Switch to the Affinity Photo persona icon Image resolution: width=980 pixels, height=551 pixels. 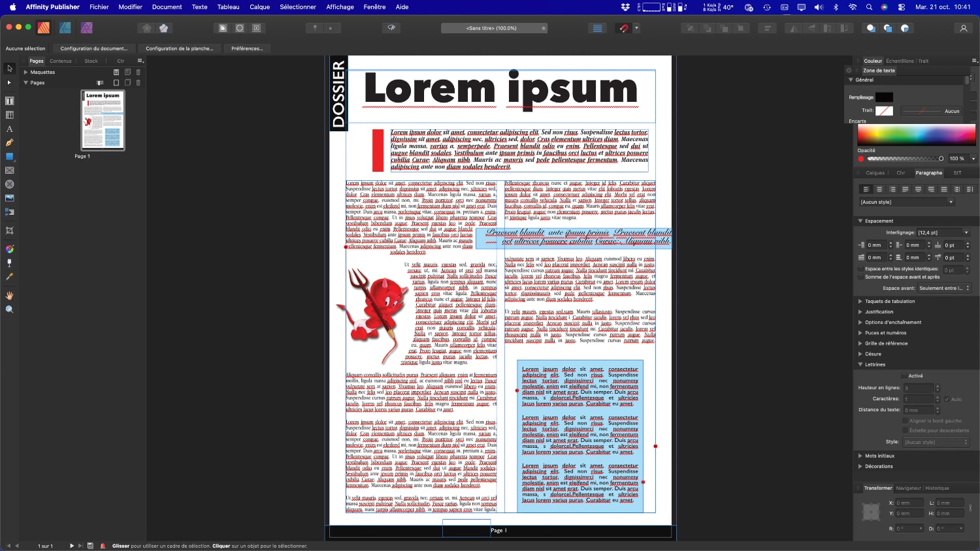point(87,28)
